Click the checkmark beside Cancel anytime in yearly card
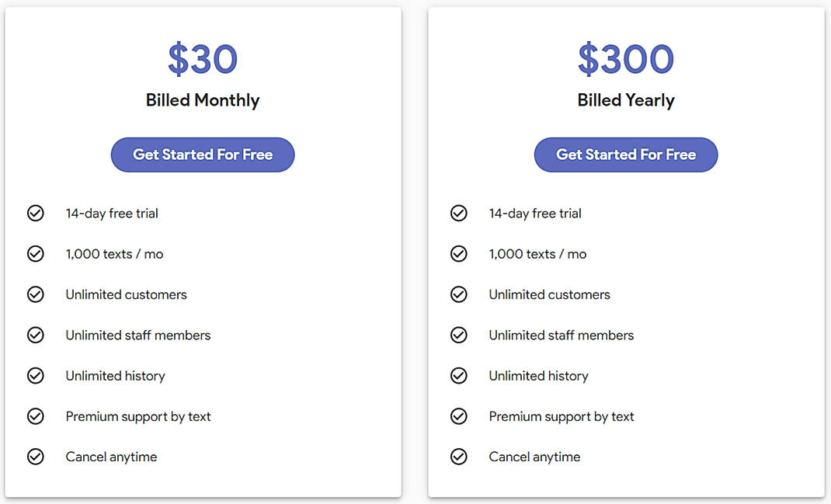The image size is (831, 504). coord(459,457)
